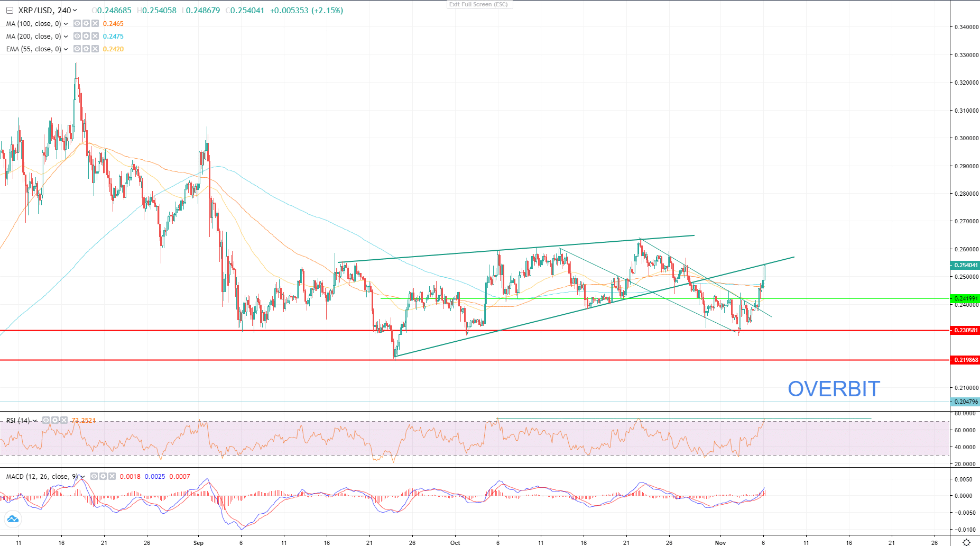Expand RSI (14) options arrow

tap(35, 421)
